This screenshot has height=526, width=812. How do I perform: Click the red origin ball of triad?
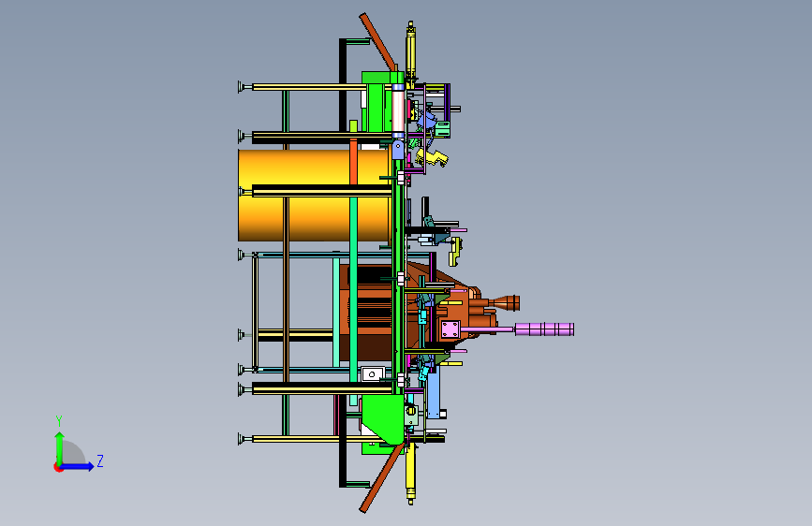point(58,467)
